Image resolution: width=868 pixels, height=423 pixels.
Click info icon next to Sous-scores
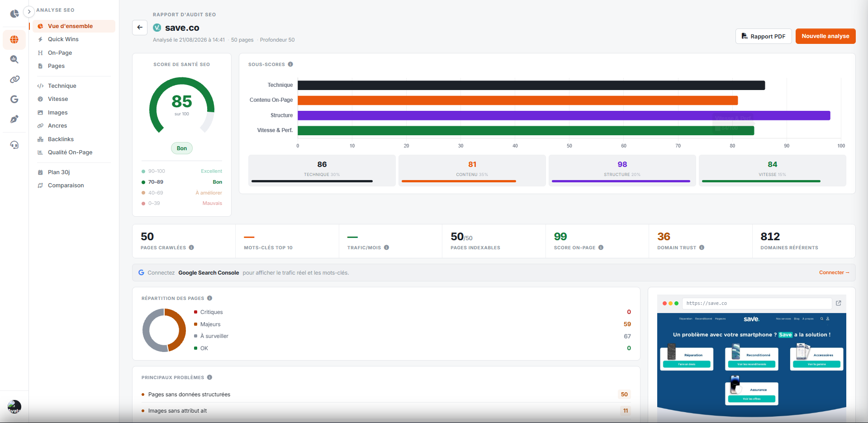[x=290, y=64]
